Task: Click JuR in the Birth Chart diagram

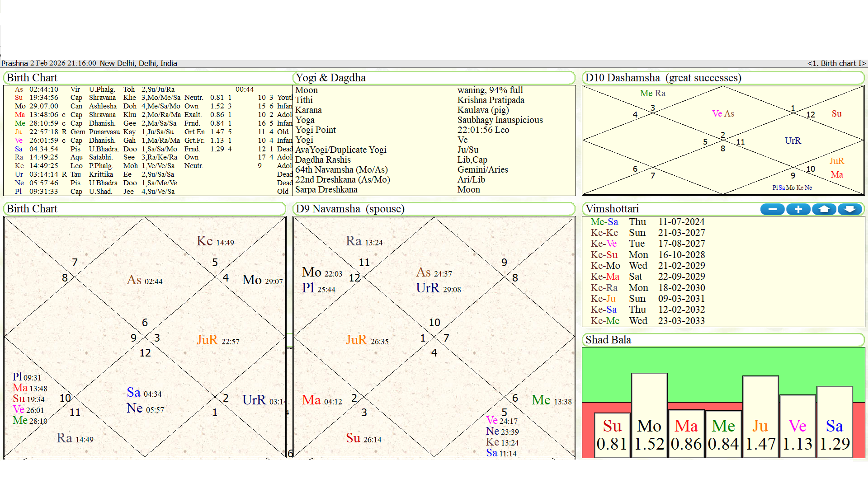Action: [208, 340]
